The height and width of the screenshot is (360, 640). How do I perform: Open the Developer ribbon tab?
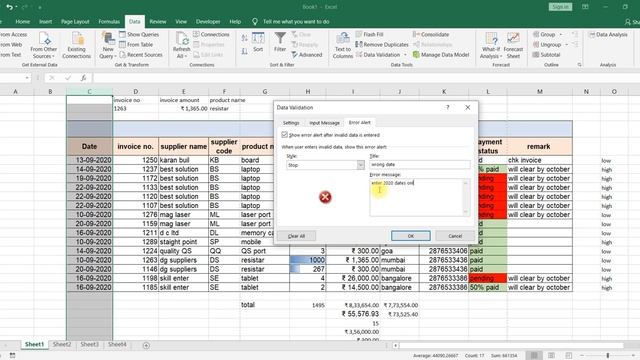[x=208, y=22]
